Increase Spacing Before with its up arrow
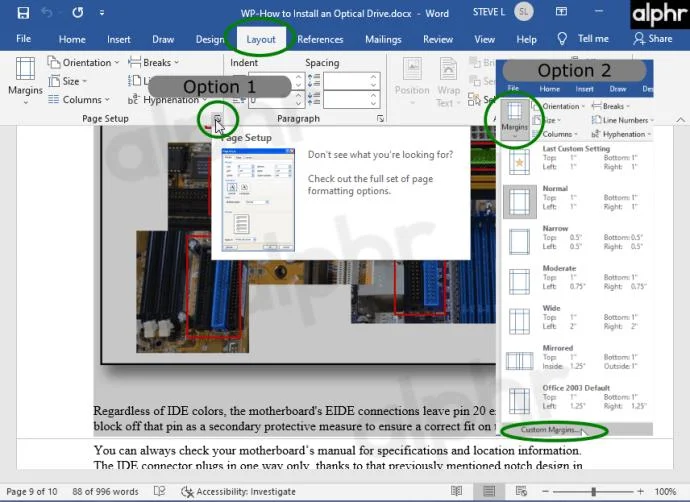 point(374,77)
